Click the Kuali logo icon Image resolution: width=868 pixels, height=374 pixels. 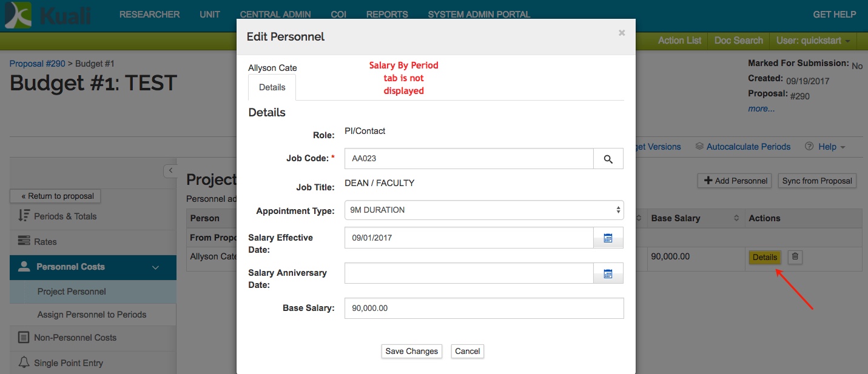tap(18, 15)
